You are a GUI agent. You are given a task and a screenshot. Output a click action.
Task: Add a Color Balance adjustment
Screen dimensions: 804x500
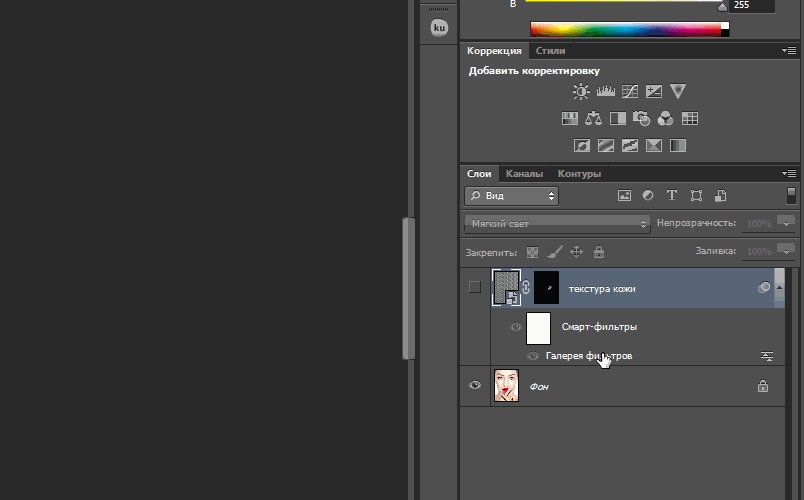594,118
